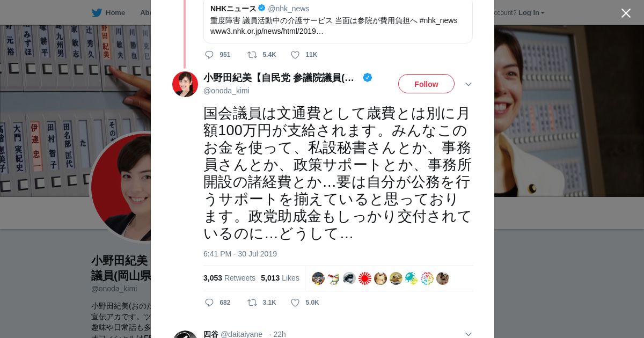Like the NHK news tweet (11K)
Viewport: 644px width, 338px height.
[x=295, y=55]
